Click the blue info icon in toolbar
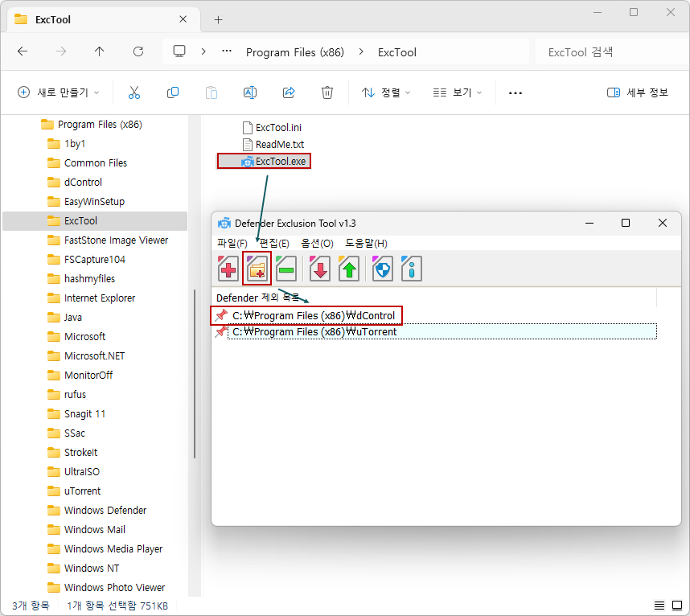Viewport: 690px width, 616px height. point(412,269)
